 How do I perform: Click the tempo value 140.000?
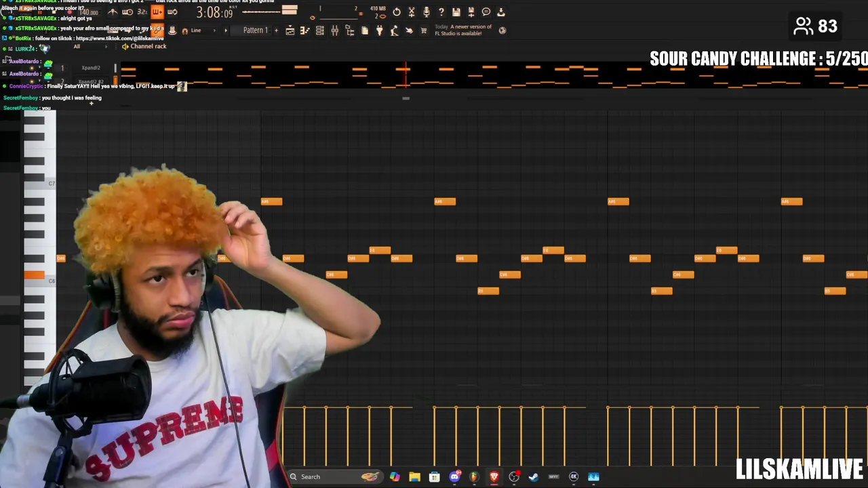pos(90,13)
